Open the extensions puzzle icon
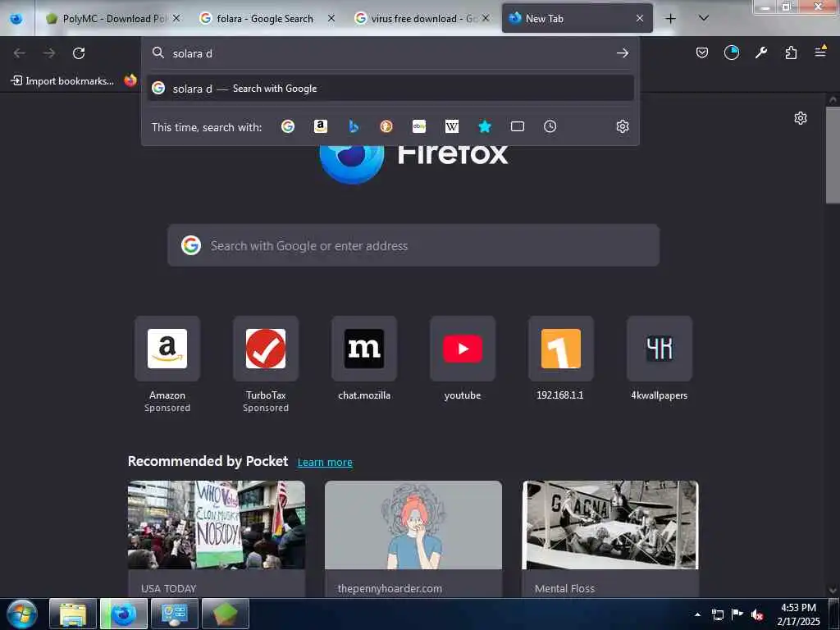The width and height of the screenshot is (840, 630). pyautogui.click(x=791, y=52)
